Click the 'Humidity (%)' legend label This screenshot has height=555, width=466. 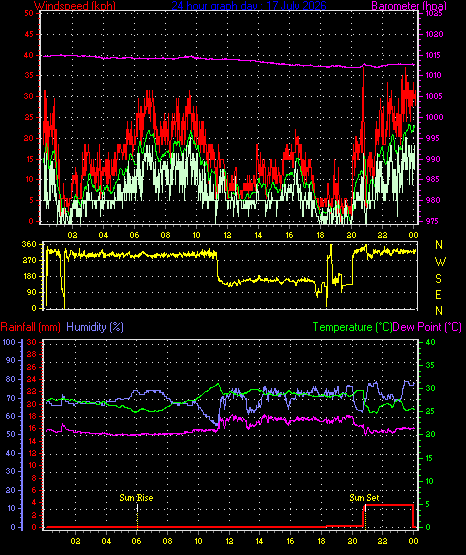[x=95, y=327]
